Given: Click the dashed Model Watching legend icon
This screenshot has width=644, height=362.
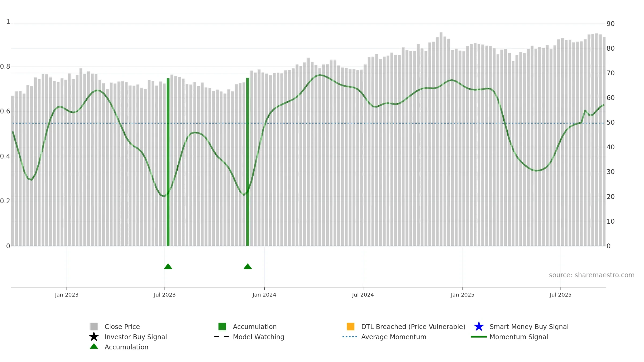Looking at the screenshot, I should 221,337.
